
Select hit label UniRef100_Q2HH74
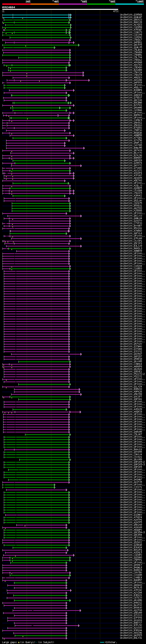coord(131,163)
